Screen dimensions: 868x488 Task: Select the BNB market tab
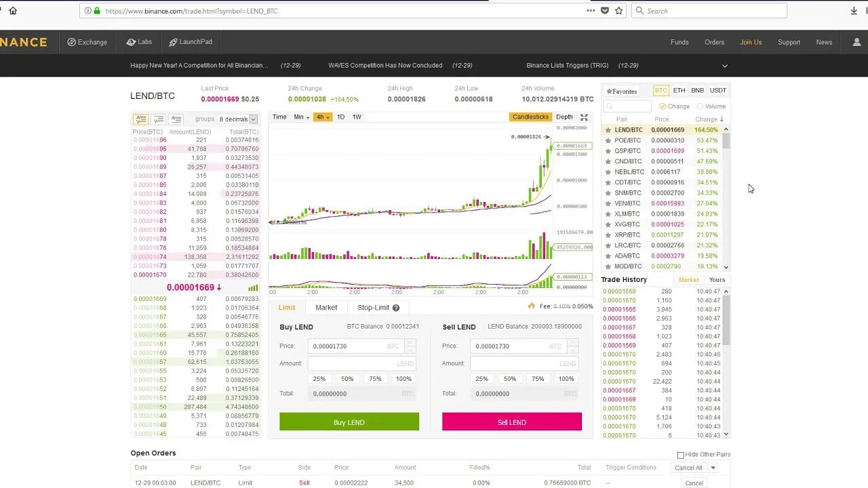click(x=697, y=90)
